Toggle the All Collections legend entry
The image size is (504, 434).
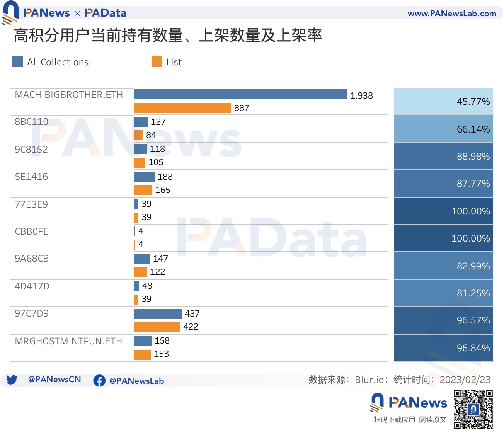click(x=58, y=62)
